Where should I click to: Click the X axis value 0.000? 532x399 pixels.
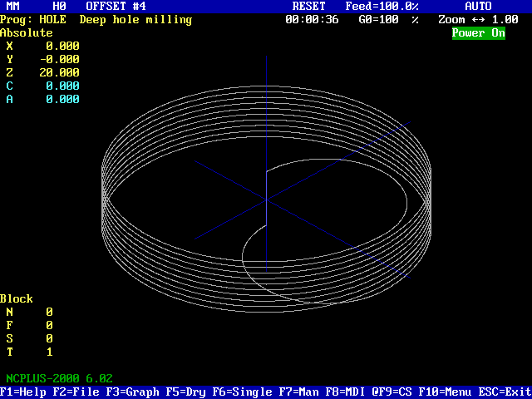point(63,47)
